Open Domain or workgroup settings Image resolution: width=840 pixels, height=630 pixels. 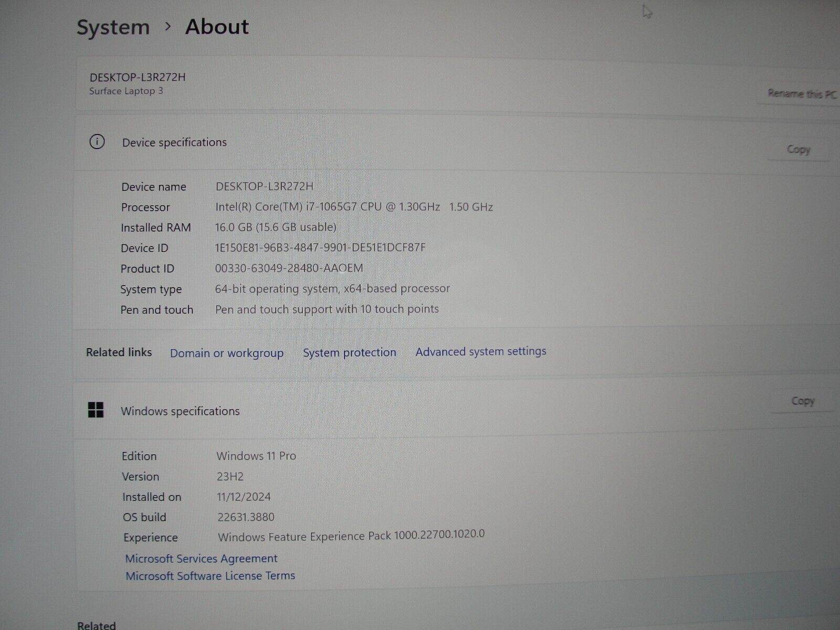pyautogui.click(x=227, y=353)
